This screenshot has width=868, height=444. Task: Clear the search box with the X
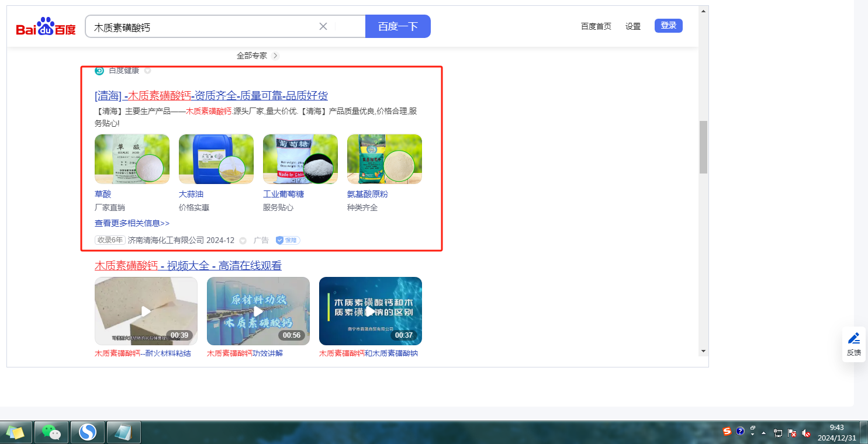coord(323,26)
